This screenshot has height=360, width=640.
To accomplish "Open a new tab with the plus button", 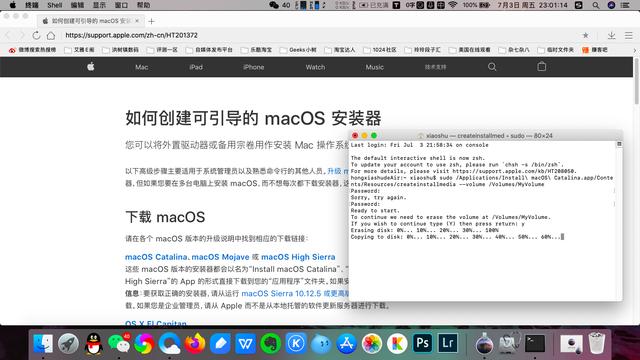I will click(x=151, y=21).
